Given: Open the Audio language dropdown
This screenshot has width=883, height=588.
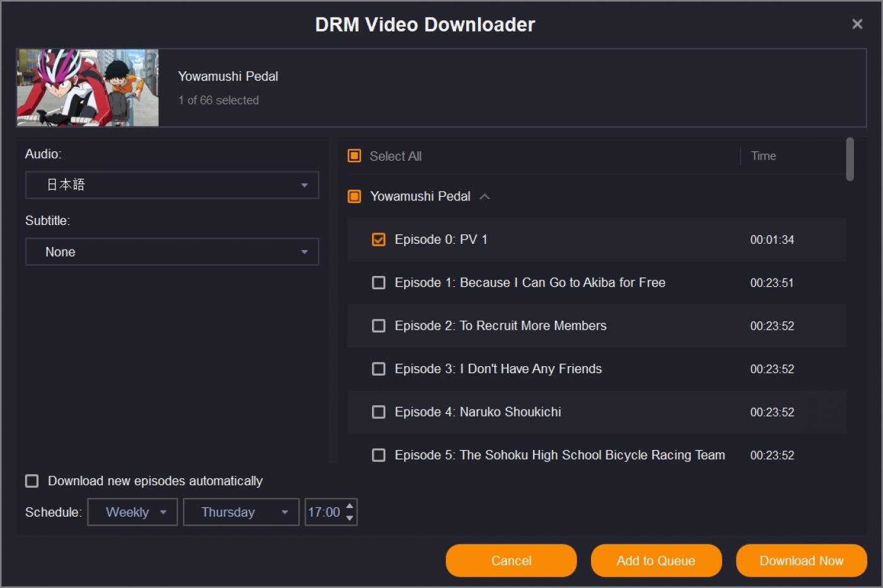Looking at the screenshot, I should tap(172, 185).
